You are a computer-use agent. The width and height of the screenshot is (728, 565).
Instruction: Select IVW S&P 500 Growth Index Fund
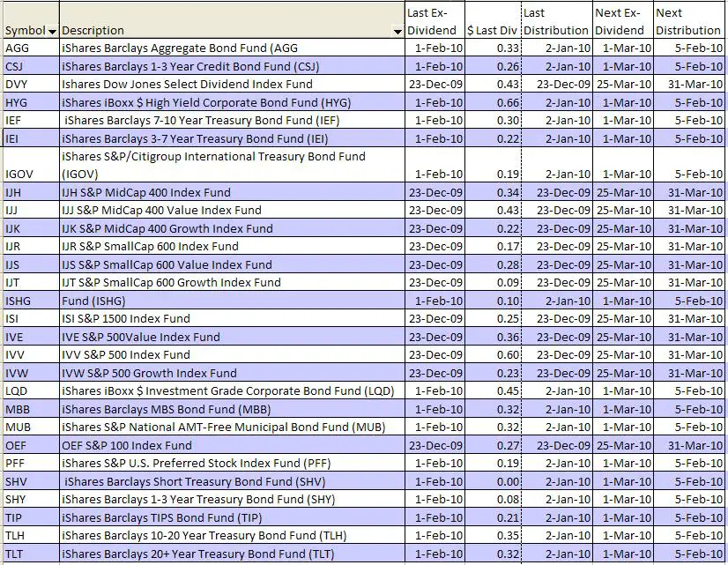pyautogui.click(x=232, y=373)
